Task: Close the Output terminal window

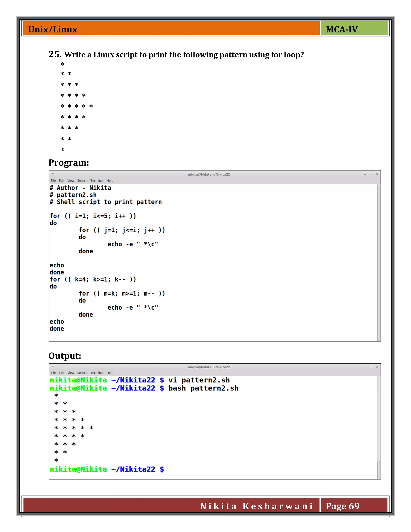Action: tap(377, 367)
